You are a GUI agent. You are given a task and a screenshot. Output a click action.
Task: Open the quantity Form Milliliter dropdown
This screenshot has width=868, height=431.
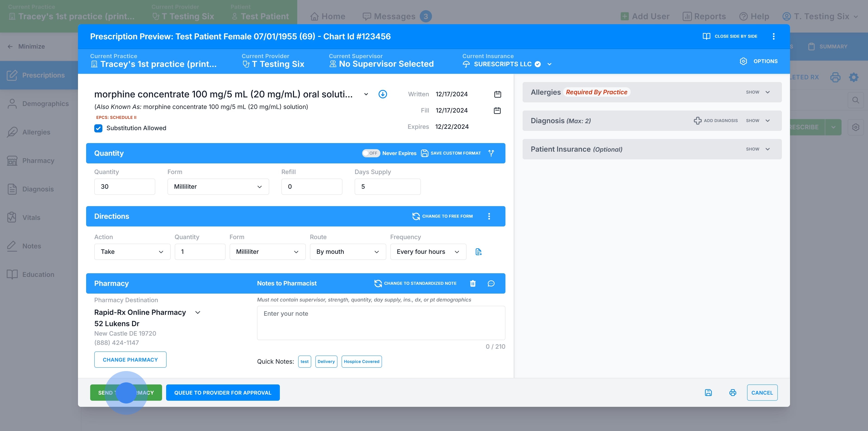(218, 187)
